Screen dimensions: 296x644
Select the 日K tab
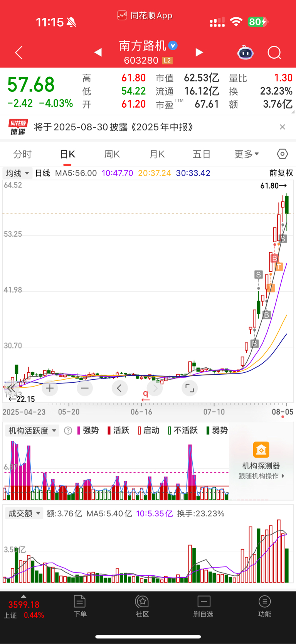67,154
